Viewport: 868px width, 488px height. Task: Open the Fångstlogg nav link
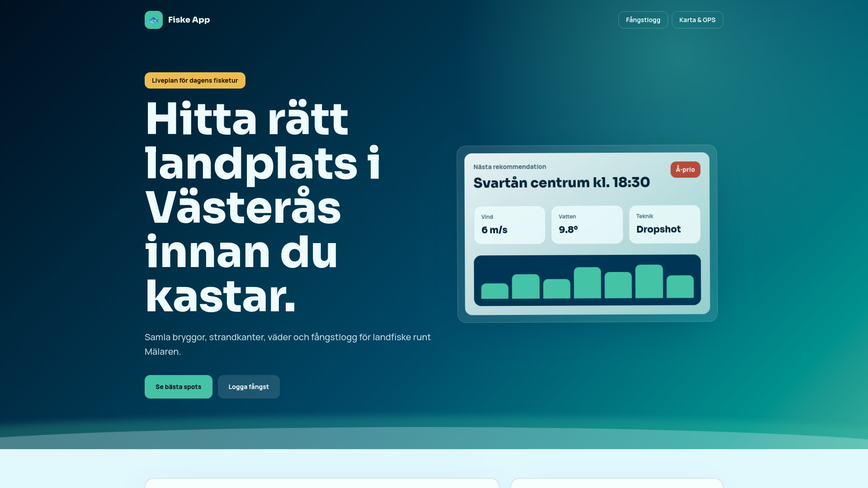tap(643, 20)
